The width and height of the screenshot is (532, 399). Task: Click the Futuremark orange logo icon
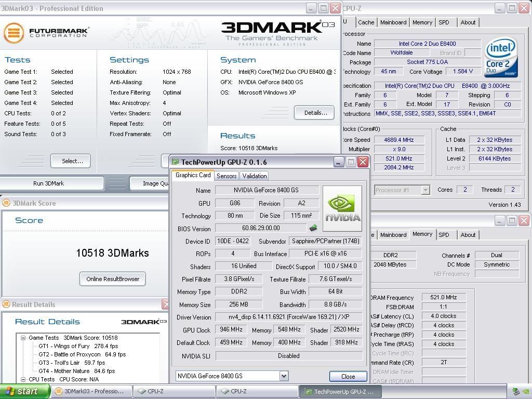point(14,33)
